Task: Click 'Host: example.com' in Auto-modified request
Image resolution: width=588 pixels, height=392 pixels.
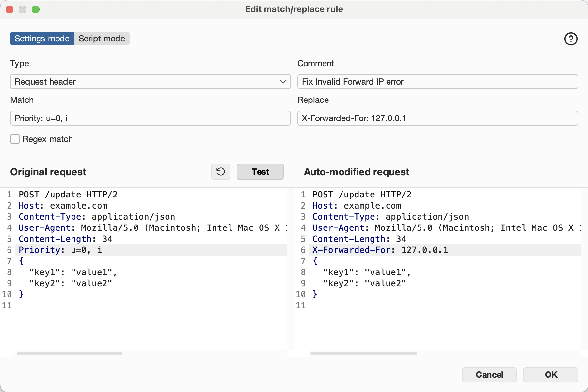Action: (x=357, y=206)
